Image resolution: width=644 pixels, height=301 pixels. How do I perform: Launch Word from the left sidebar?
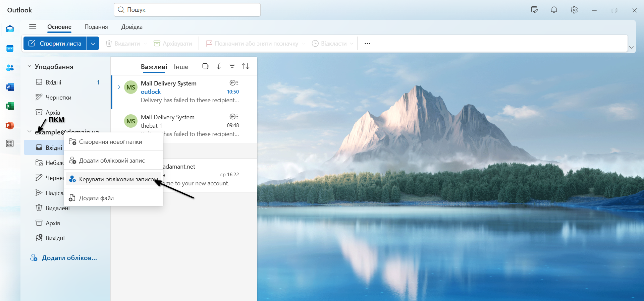click(10, 87)
